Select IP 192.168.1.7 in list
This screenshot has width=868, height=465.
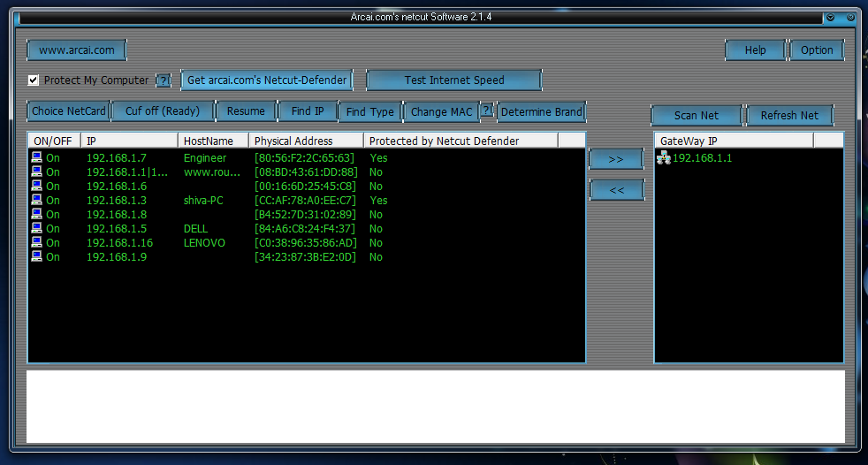[117, 157]
